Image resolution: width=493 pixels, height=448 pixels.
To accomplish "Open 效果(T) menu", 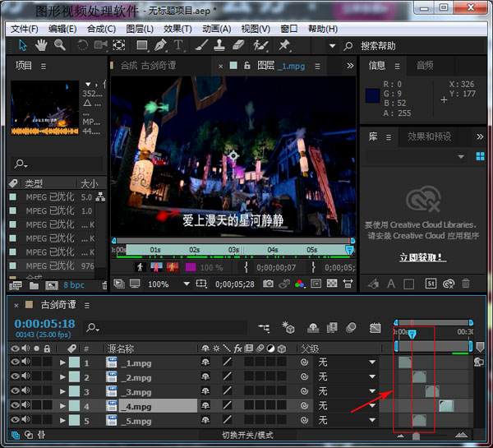I will pyautogui.click(x=177, y=29).
